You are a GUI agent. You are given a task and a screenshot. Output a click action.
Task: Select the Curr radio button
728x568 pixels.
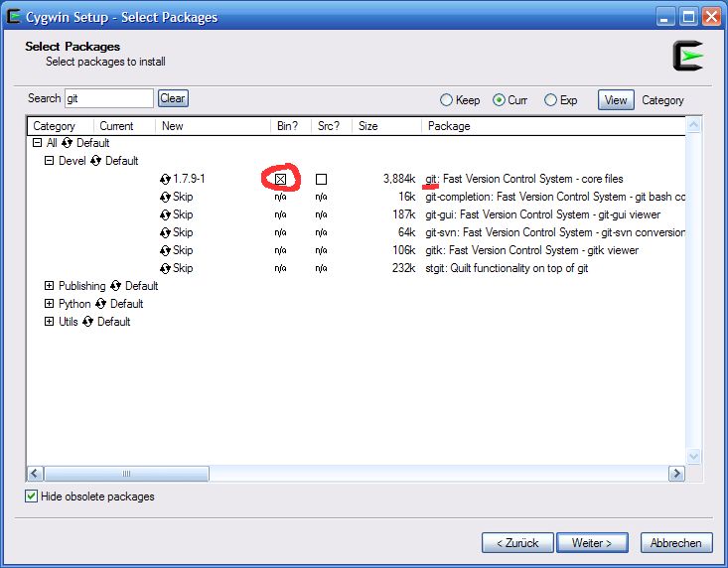pyautogui.click(x=500, y=100)
